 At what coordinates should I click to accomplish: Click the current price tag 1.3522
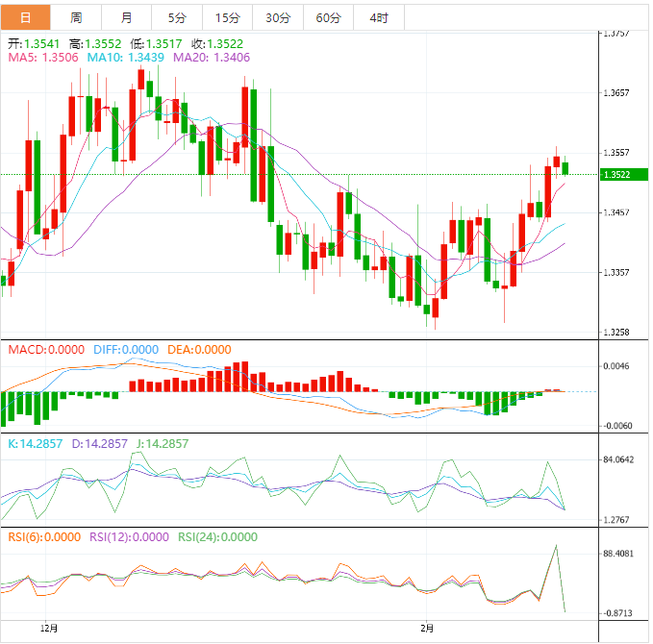(x=615, y=174)
